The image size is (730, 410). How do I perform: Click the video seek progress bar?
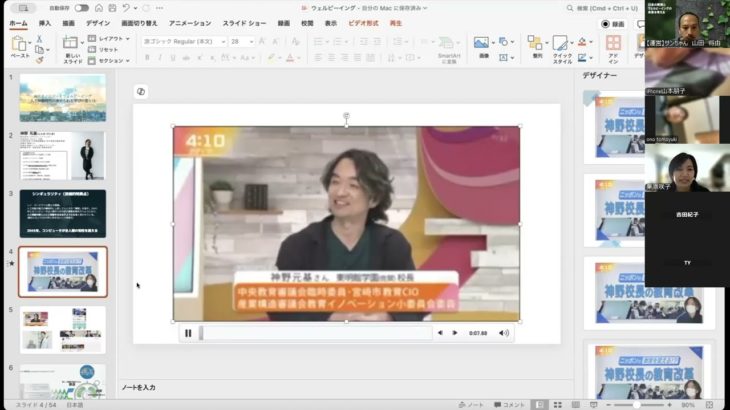coord(316,333)
